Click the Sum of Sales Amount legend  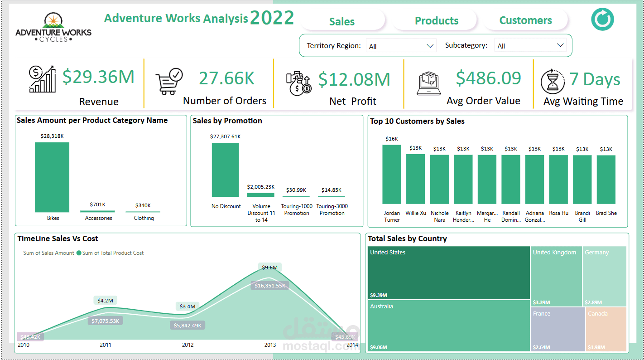click(x=48, y=253)
